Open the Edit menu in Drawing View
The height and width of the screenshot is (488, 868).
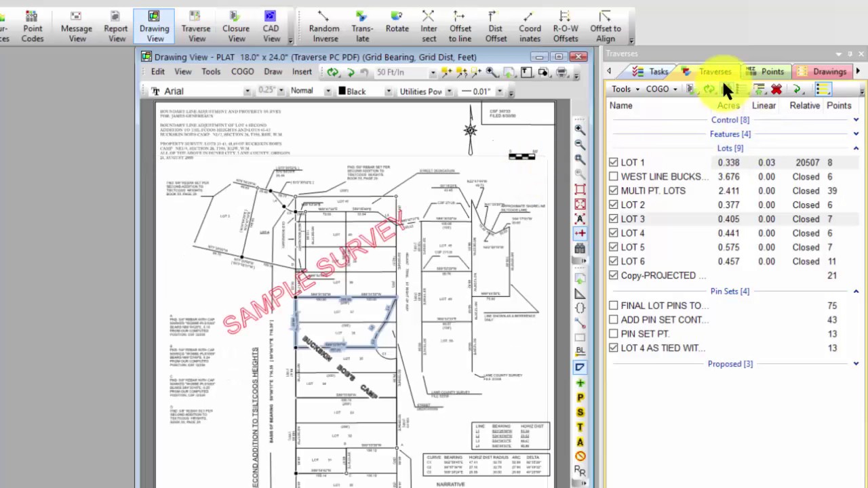coord(158,72)
